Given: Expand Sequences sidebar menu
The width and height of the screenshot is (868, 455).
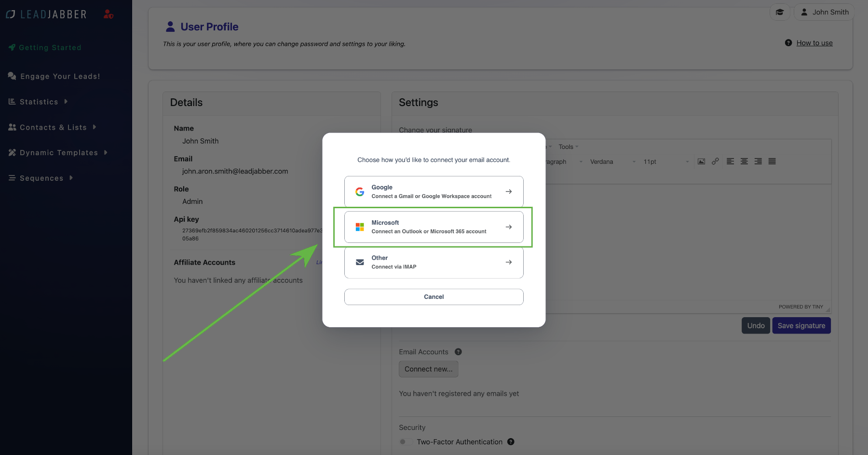Looking at the screenshot, I should tap(41, 178).
